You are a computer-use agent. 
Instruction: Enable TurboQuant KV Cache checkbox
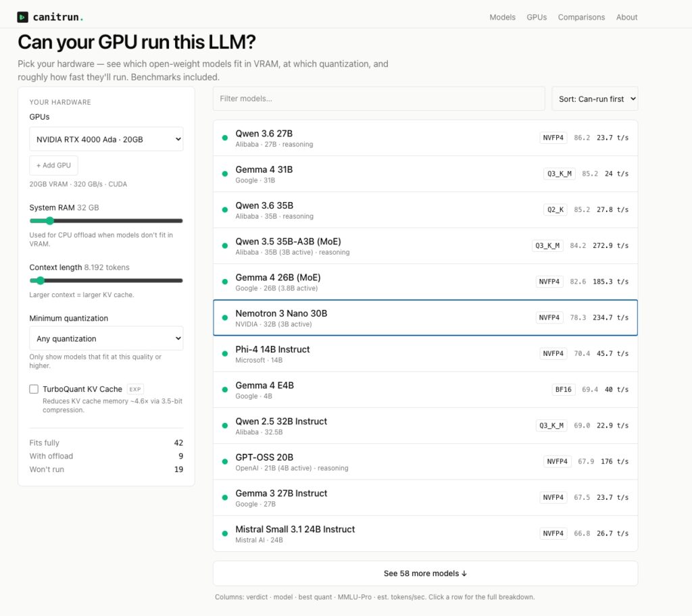pyautogui.click(x=34, y=389)
